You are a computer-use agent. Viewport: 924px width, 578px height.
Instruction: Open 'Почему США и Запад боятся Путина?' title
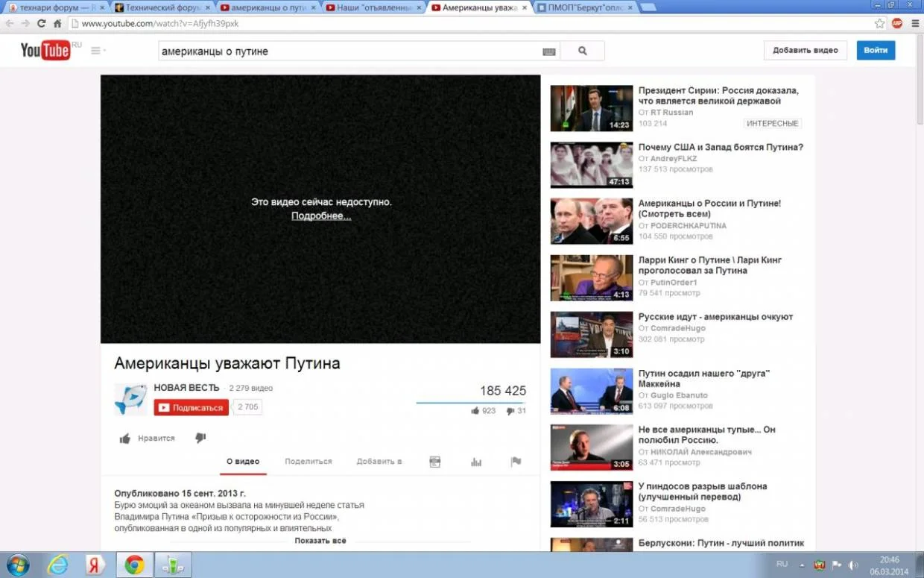point(721,147)
